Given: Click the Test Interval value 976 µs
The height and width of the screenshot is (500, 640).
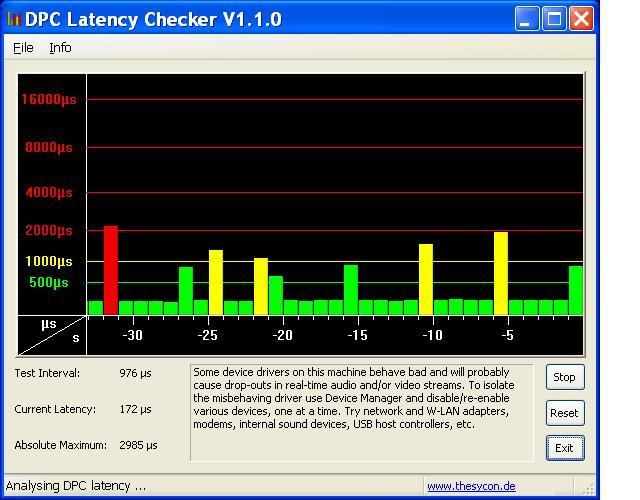Looking at the screenshot, I should [136, 373].
